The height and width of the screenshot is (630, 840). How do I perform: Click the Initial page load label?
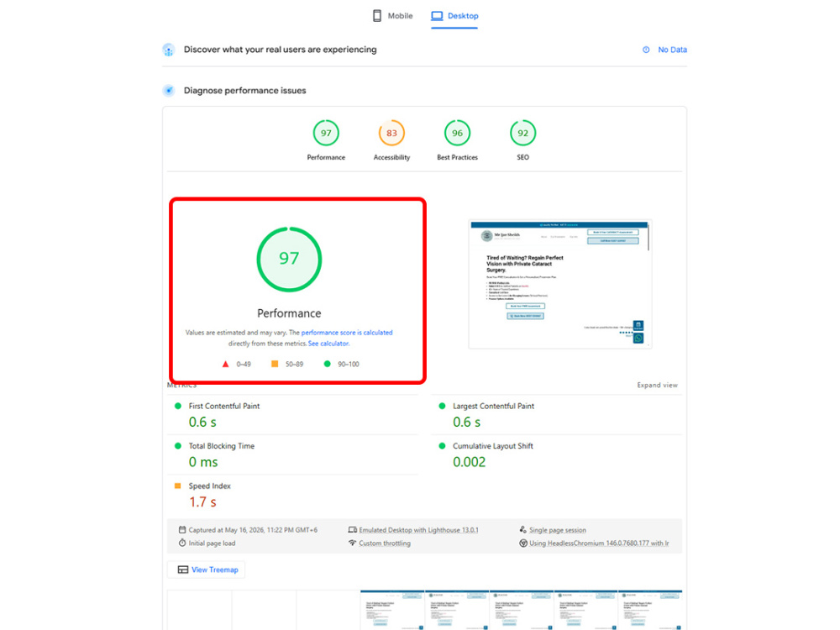(212, 543)
